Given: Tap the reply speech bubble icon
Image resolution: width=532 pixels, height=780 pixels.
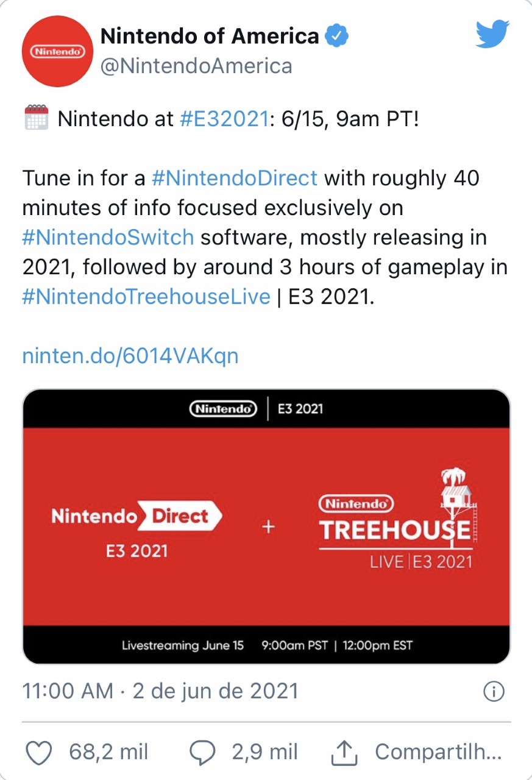Looking at the screenshot, I should 202,753.
